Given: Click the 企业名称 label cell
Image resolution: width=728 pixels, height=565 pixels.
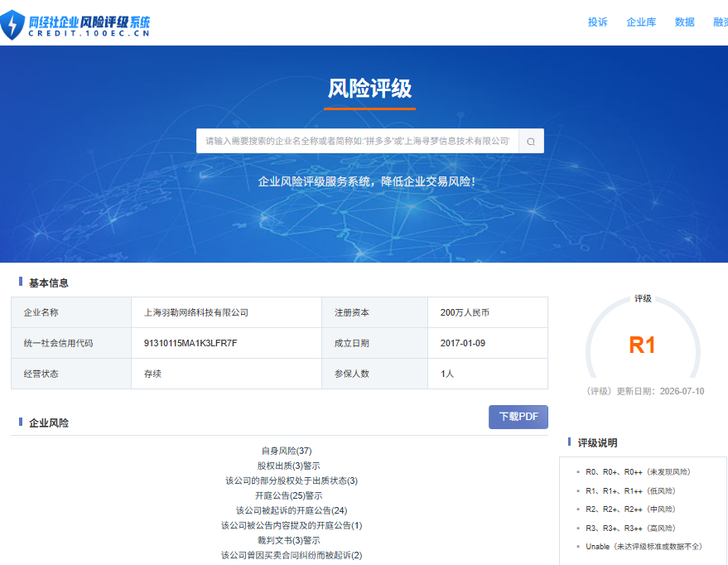Looking at the screenshot, I should (71, 312).
